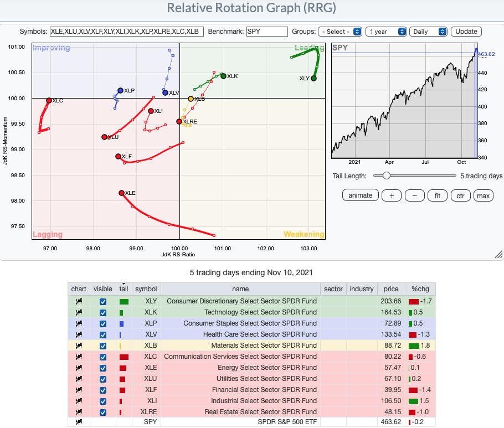The image size is (504, 428).
Task: Open the 1 year period dropdown
Action: [386, 32]
